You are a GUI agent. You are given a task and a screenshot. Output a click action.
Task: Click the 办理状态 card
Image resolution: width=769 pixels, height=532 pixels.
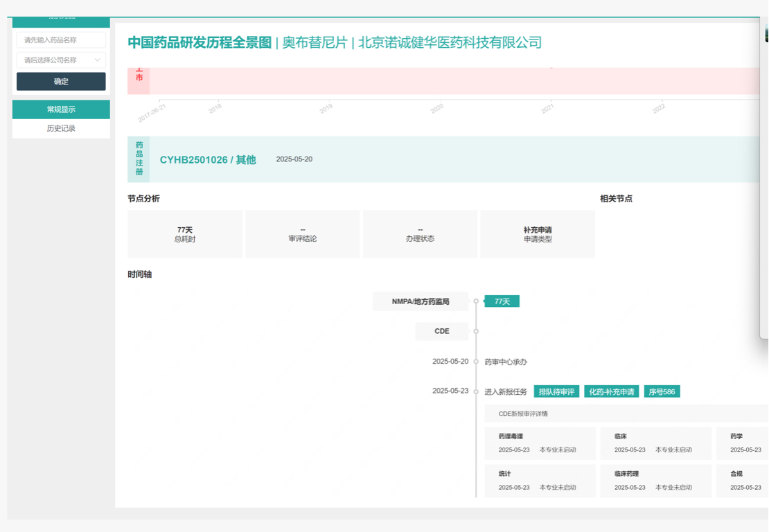point(421,234)
